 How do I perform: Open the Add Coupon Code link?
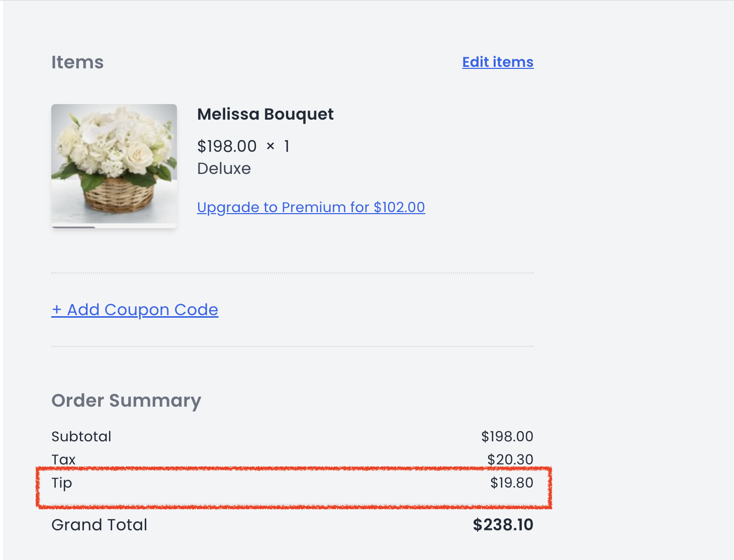[135, 310]
